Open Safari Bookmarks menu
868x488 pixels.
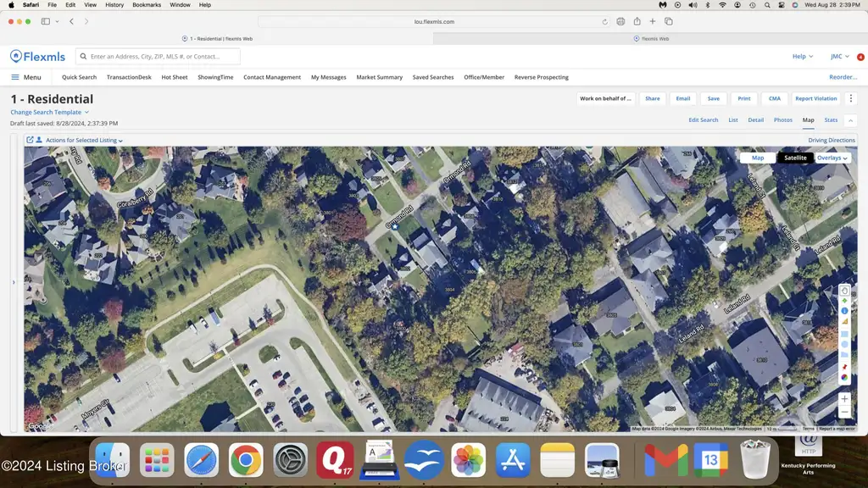(147, 5)
